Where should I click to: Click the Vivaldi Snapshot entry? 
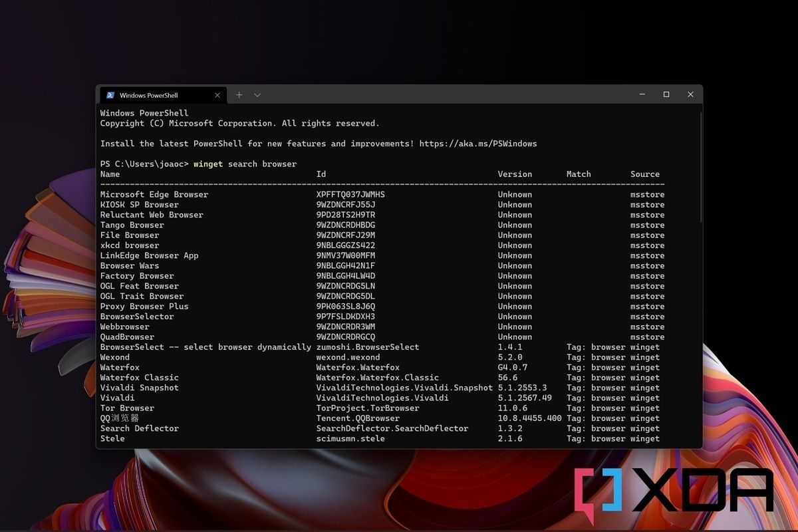click(x=140, y=388)
